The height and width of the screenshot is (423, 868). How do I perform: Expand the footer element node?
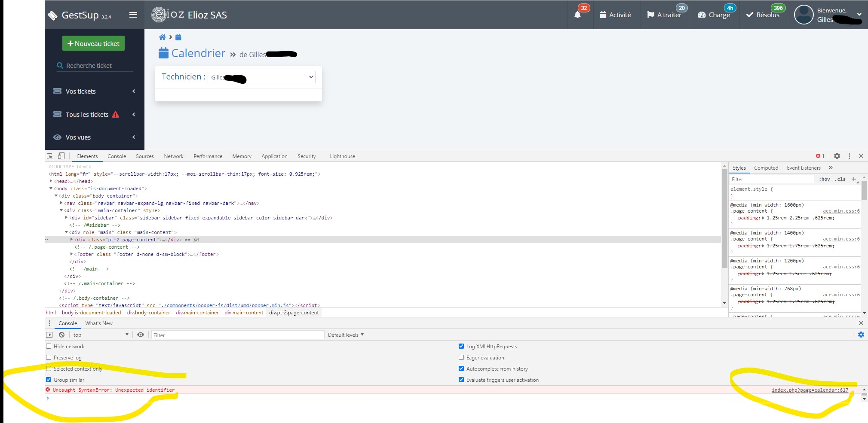point(72,254)
